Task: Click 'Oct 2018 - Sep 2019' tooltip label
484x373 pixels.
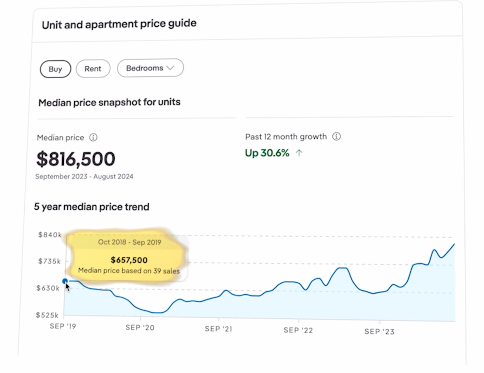Action: 129,242
